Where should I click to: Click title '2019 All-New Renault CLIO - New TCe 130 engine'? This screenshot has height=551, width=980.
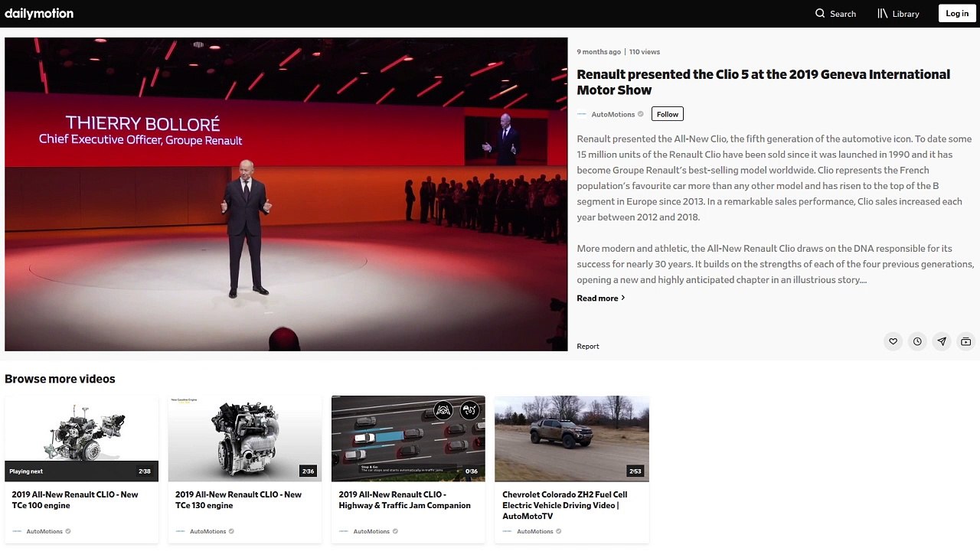239,500
